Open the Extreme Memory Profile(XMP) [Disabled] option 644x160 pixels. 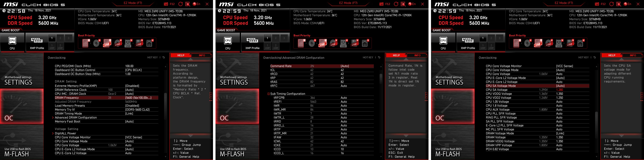pyautogui.click(x=132, y=86)
